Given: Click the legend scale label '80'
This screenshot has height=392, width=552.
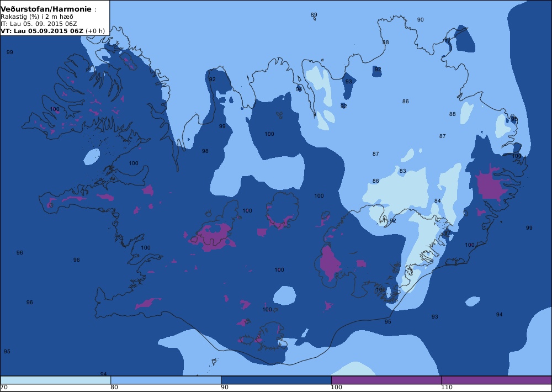Looking at the screenshot, I should 114,388.
